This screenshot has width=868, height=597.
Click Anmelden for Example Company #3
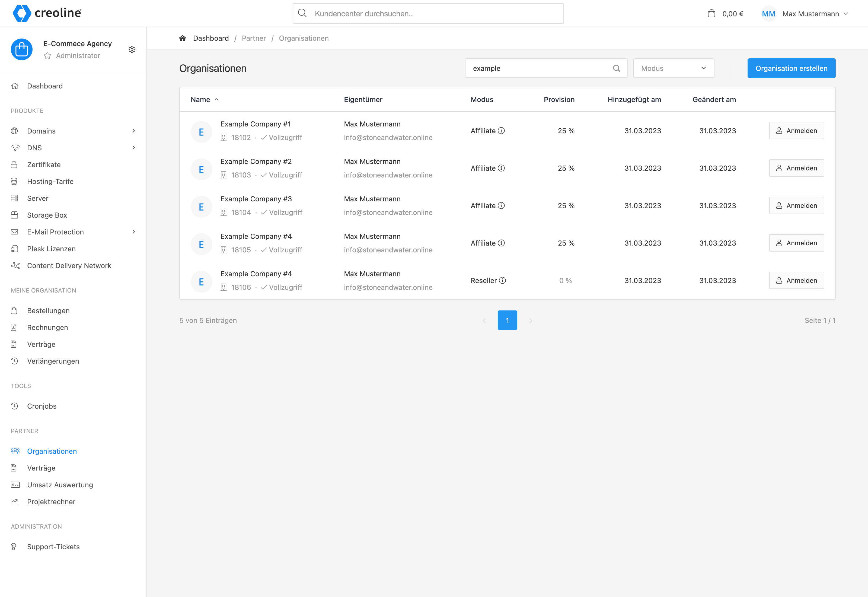coord(797,205)
